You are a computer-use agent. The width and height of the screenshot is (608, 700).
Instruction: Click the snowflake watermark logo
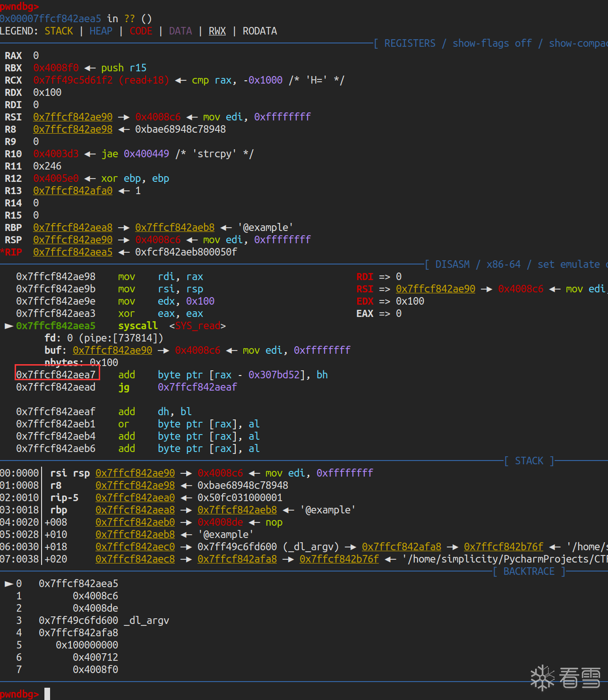tap(542, 678)
